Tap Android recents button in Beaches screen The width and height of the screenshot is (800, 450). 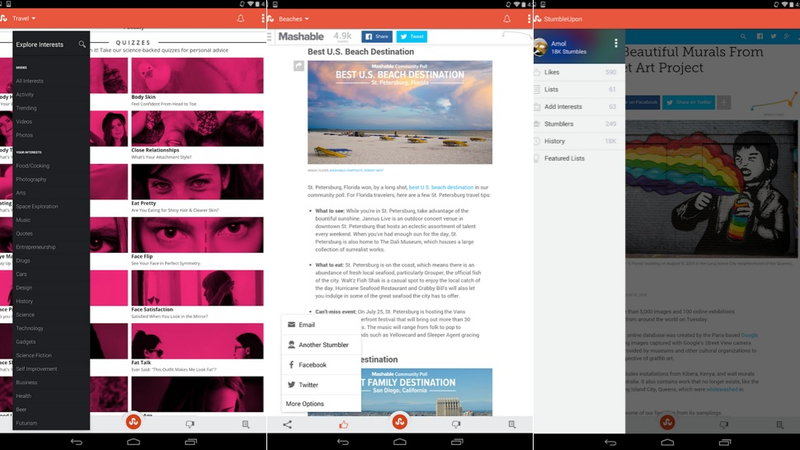pos(457,442)
